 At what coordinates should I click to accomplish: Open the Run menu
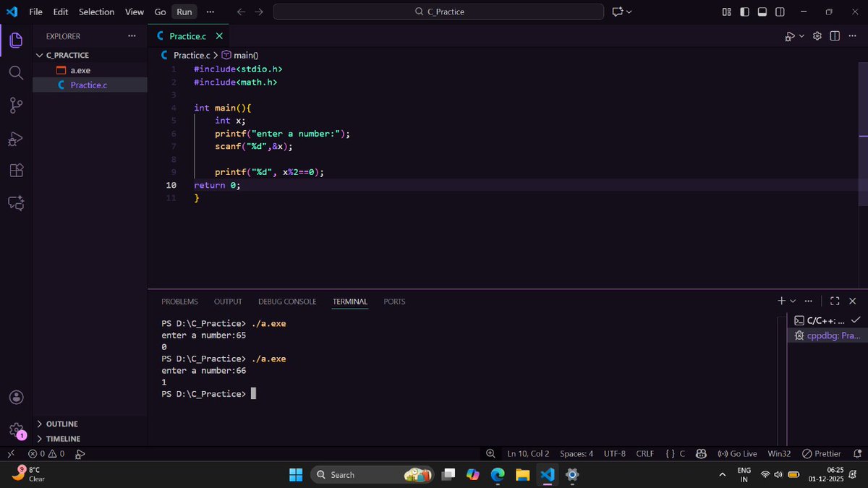pos(184,12)
